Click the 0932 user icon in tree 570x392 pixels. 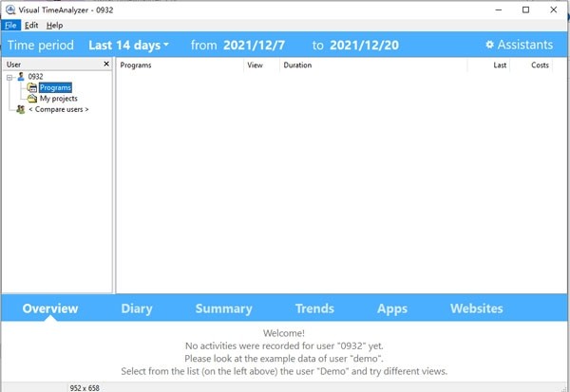(21, 76)
